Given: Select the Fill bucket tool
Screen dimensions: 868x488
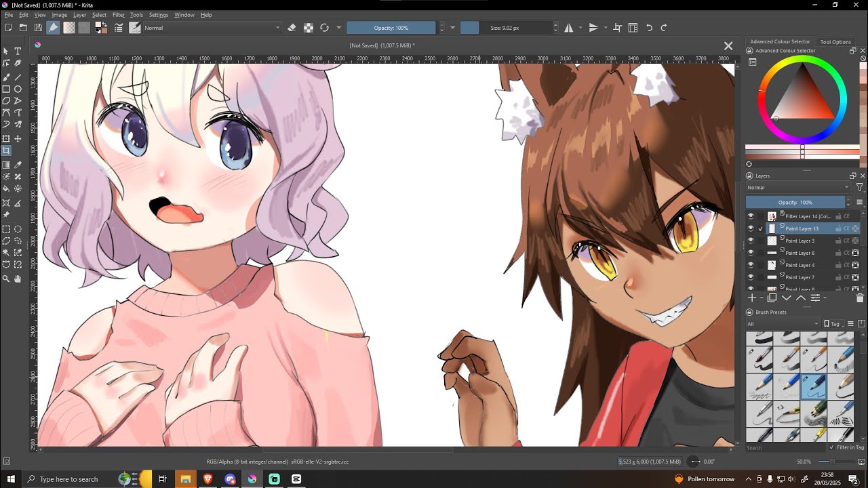Looking at the screenshot, I should [6, 188].
